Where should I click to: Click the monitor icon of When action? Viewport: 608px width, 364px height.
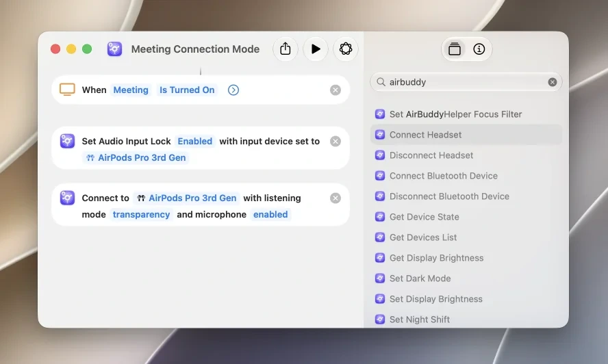67,90
